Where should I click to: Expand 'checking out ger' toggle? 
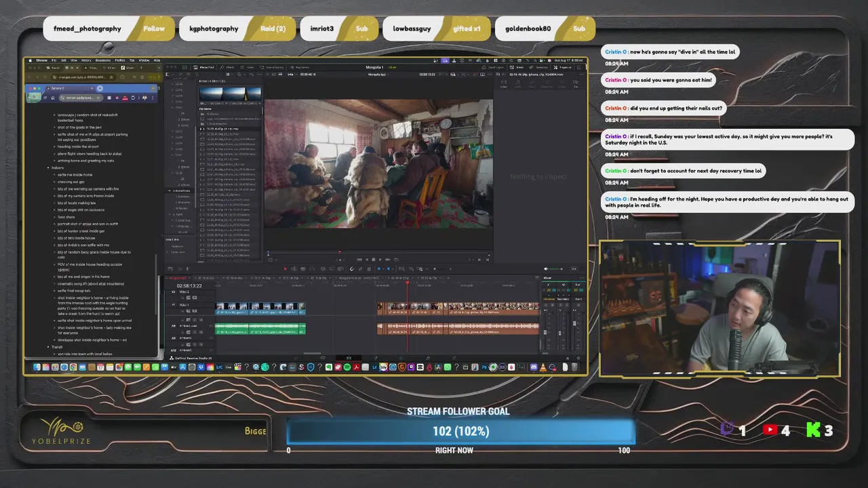pyautogui.click(x=54, y=182)
